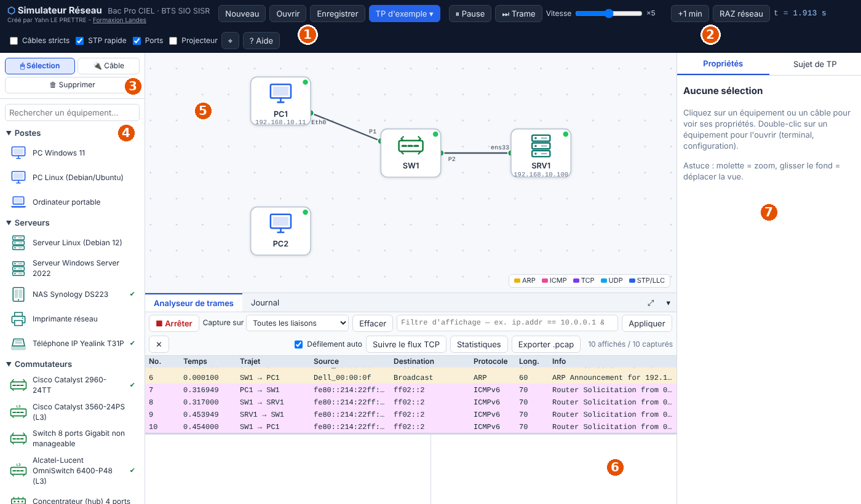Uncheck the STP rapide checkbox
861x504 pixels.
point(80,41)
